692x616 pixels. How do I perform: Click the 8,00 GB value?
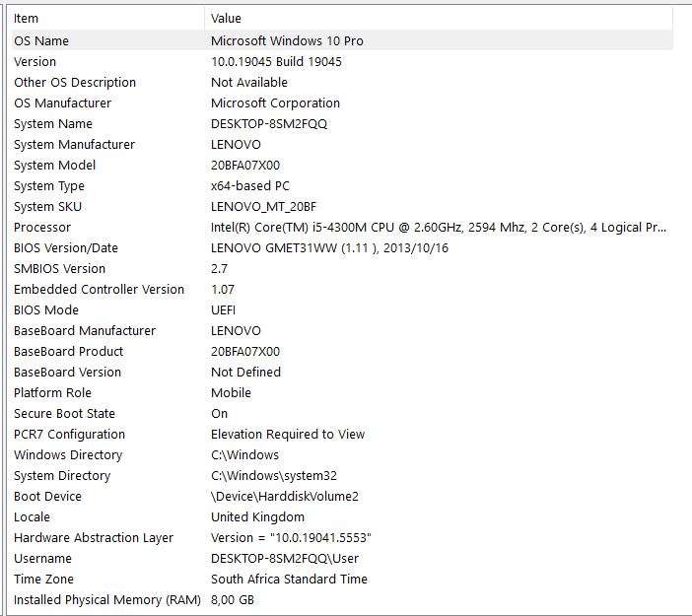point(233,601)
